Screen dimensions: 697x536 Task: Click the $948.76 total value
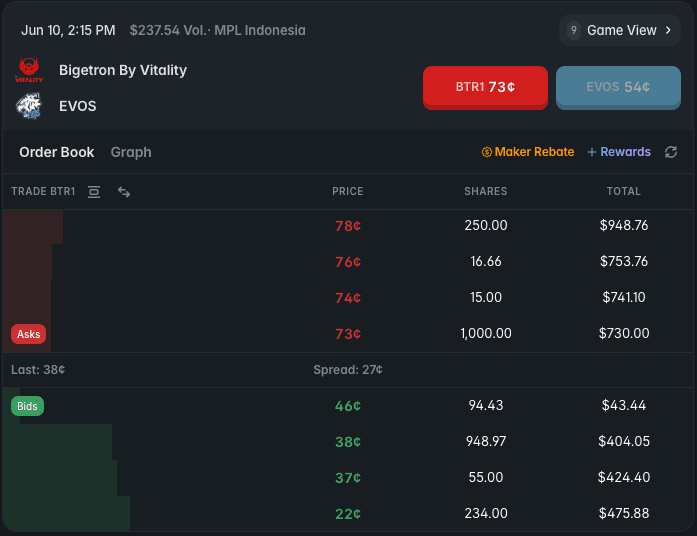pos(624,225)
